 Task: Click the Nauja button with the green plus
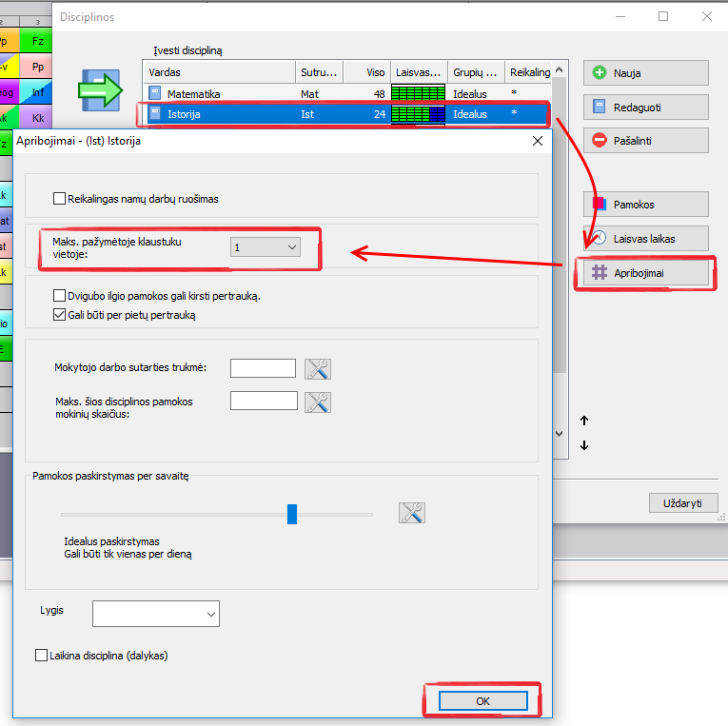[645, 72]
